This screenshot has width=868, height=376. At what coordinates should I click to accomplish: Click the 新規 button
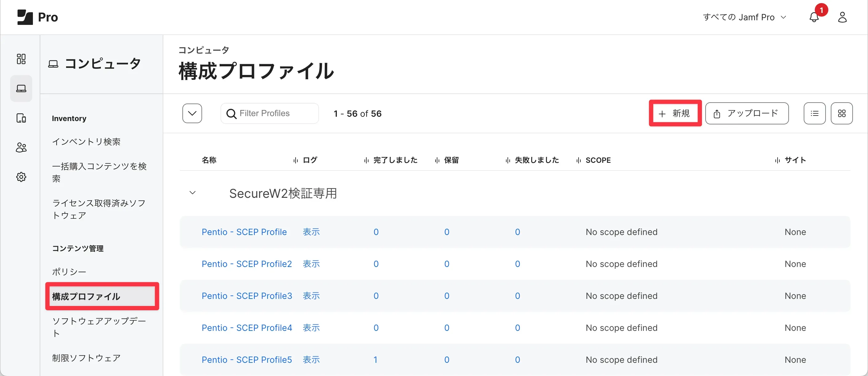coord(675,113)
